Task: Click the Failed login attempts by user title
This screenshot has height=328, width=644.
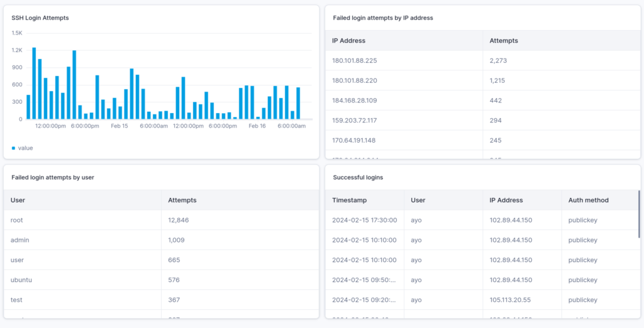Action: 53,178
